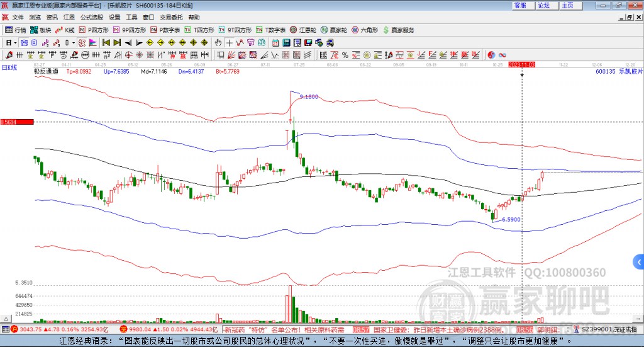Open the 六角形 hexagon tool
Viewport: 644px width, 347px height.
tap(365, 30)
